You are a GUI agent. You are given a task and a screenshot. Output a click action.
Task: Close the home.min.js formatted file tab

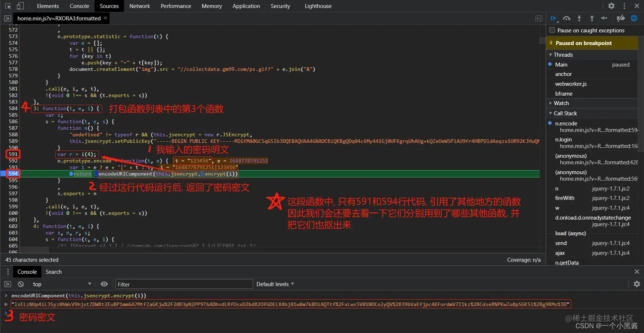(x=105, y=18)
